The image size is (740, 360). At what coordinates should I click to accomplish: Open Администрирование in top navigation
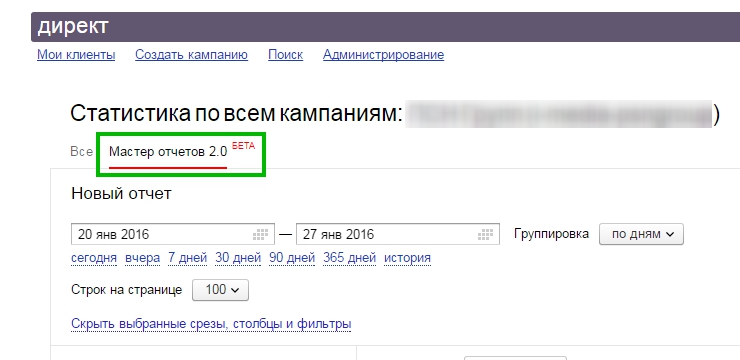[383, 55]
